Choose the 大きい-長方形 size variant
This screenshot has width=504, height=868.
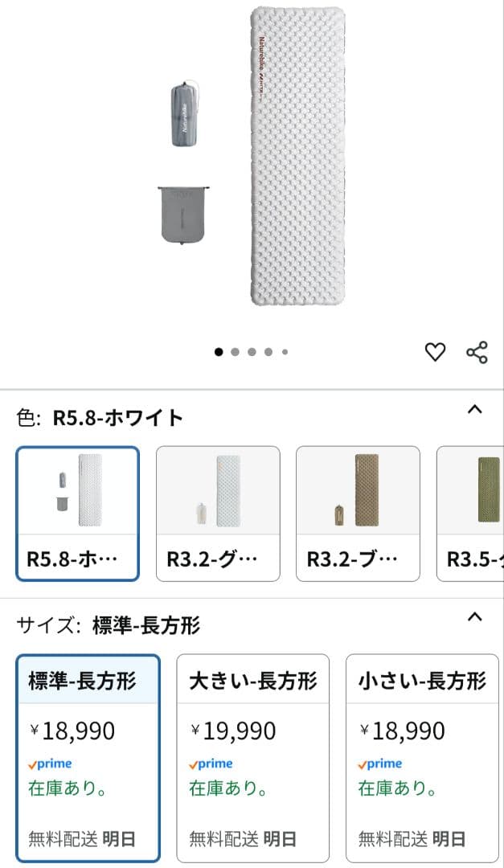[x=252, y=678]
